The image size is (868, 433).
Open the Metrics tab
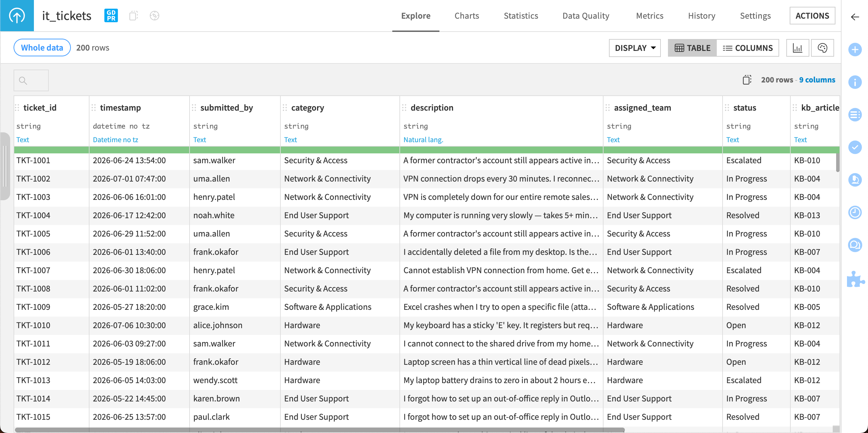(x=650, y=16)
